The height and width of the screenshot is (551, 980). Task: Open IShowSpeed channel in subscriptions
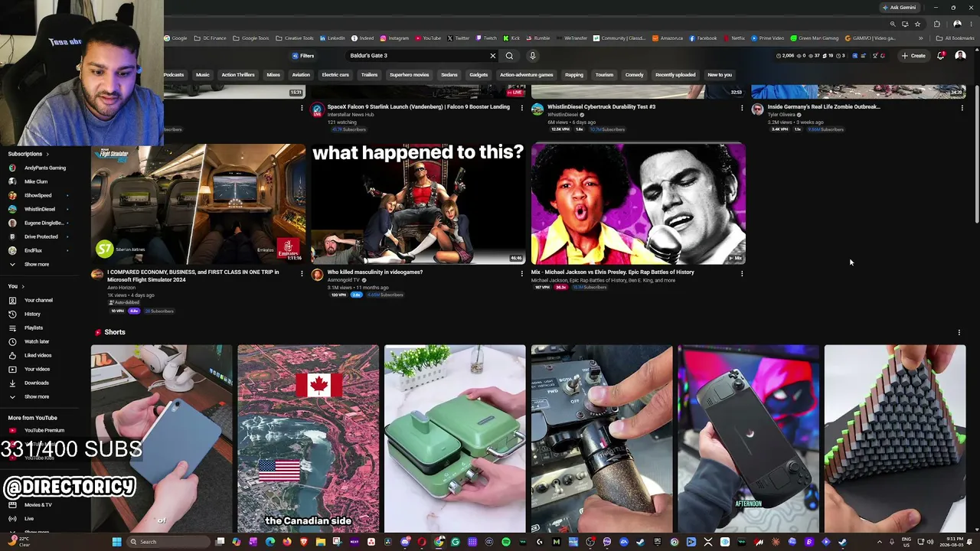(38, 195)
